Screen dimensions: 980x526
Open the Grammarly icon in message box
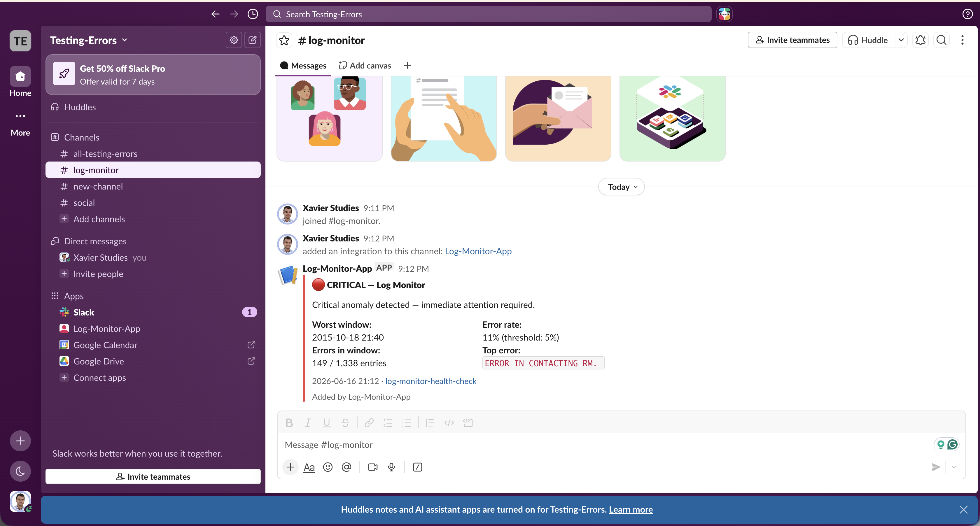(952, 444)
